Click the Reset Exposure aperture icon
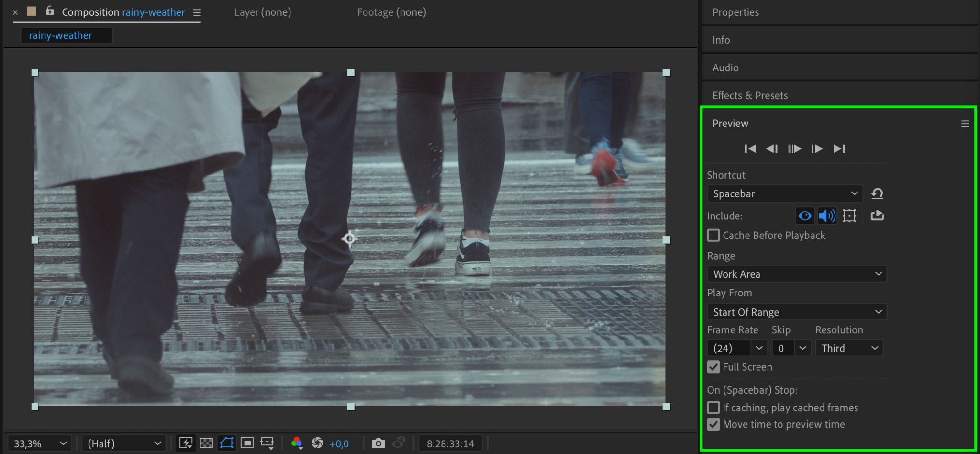Screen dimensions: 980x454 pyautogui.click(x=317, y=443)
